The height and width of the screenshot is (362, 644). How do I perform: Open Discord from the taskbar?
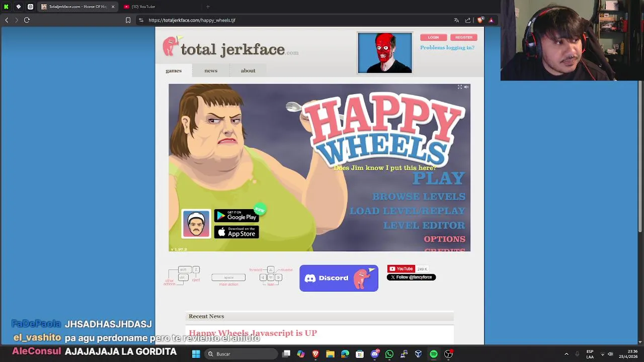click(x=374, y=354)
